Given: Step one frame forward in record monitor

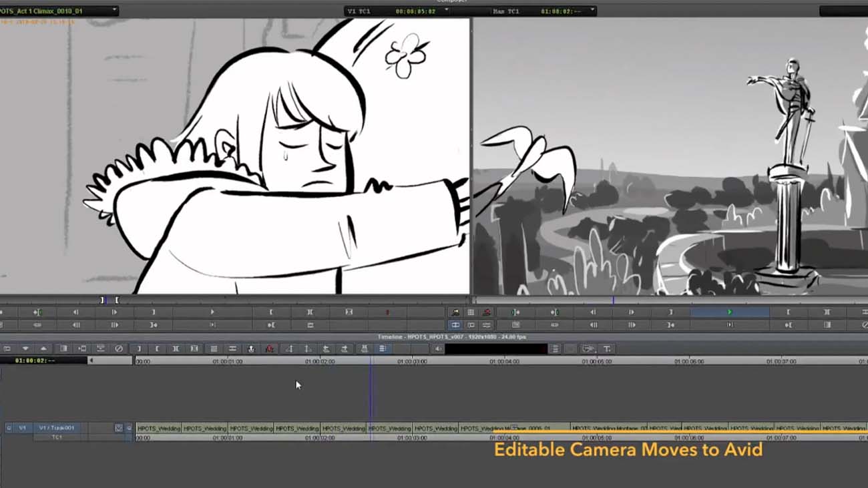Looking at the screenshot, I should [x=632, y=312].
